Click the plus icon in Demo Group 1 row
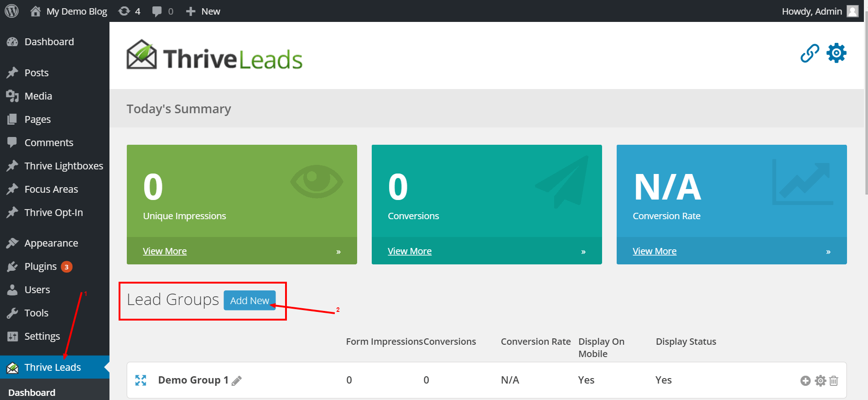This screenshot has width=868, height=400. [806, 381]
